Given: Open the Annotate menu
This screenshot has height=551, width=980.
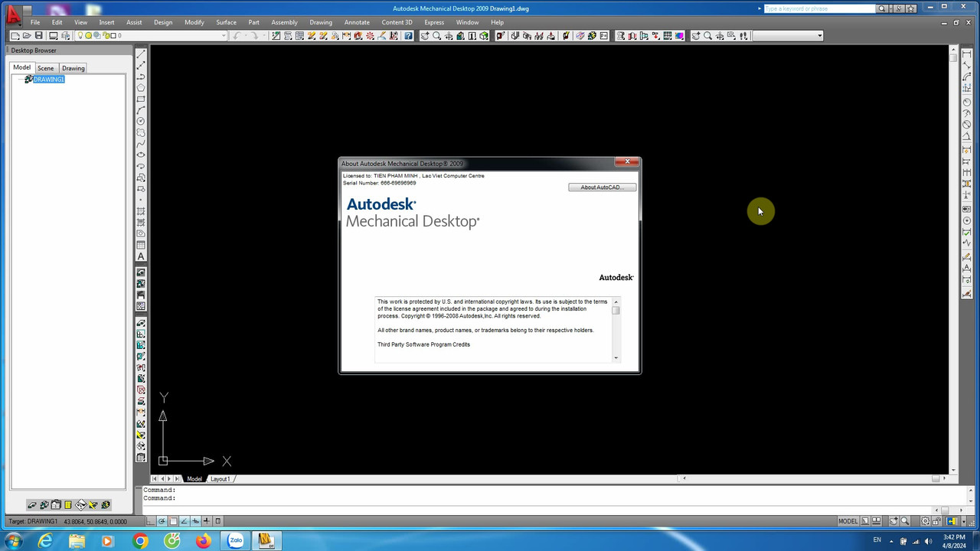Looking at the screenshot, I should (357, 22).
